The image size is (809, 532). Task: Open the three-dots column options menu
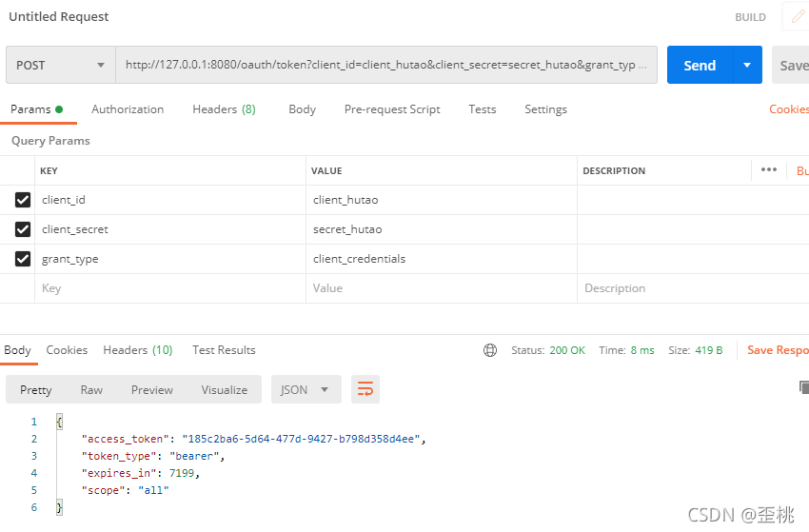769,169
